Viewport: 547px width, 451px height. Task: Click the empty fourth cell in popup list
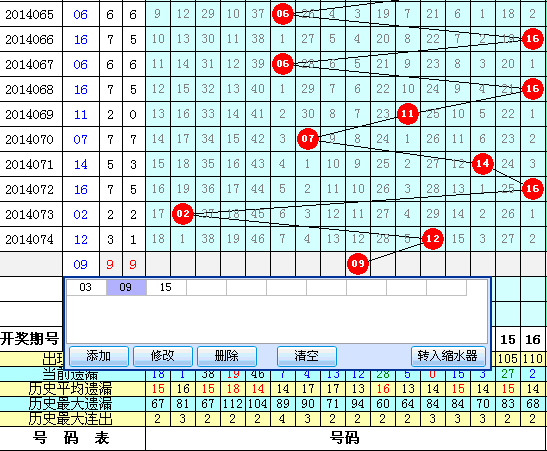click(x=206, y=287)
